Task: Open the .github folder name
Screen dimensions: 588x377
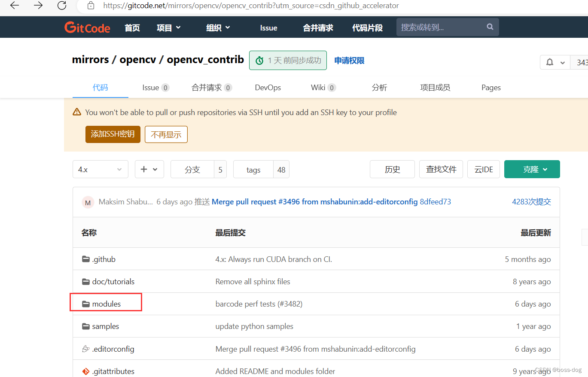Action: [x=104, y=259]
